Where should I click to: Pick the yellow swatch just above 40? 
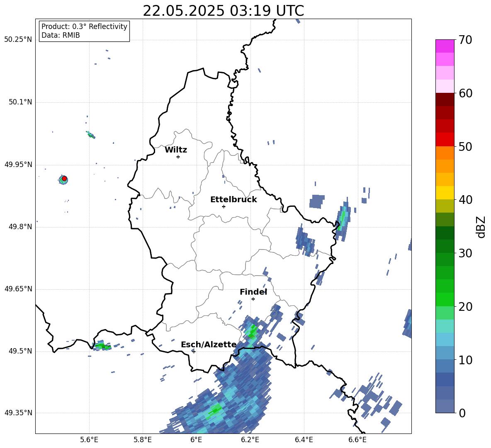445,193
